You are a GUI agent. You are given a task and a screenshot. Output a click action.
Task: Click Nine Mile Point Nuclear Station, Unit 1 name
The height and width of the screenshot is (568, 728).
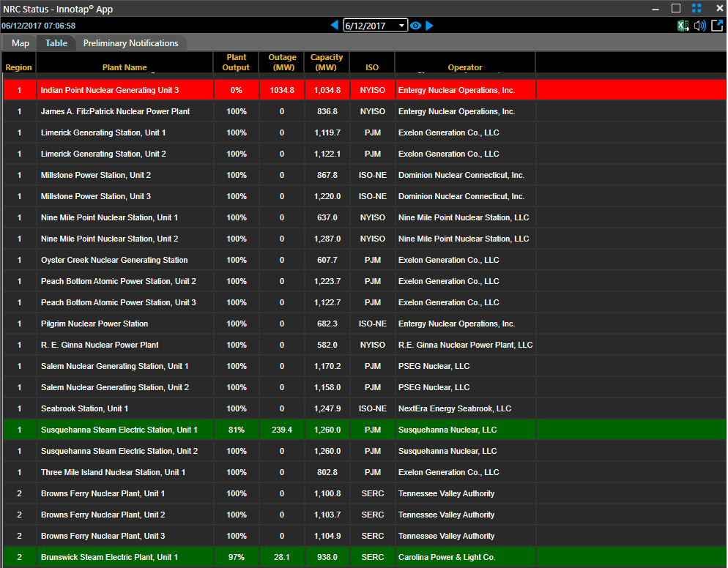point(109,217)
